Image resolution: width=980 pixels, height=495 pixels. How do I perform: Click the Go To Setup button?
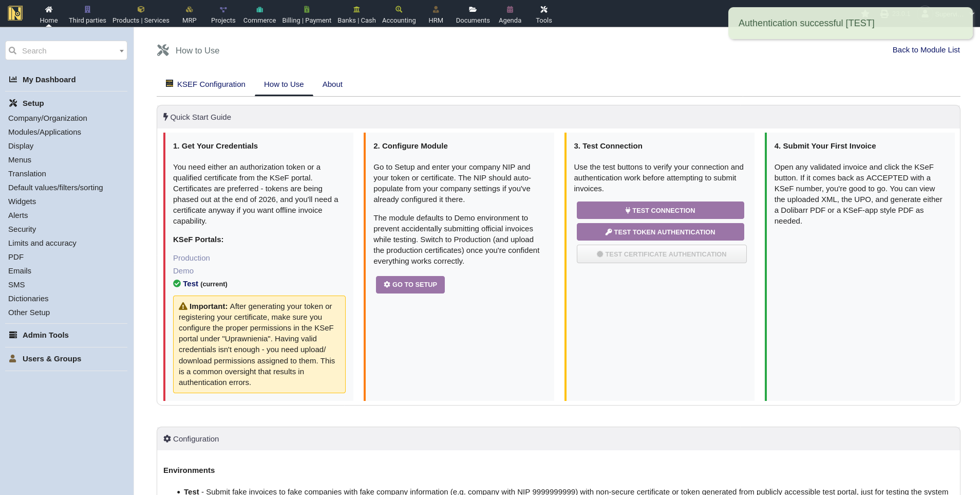click(410, 285)
